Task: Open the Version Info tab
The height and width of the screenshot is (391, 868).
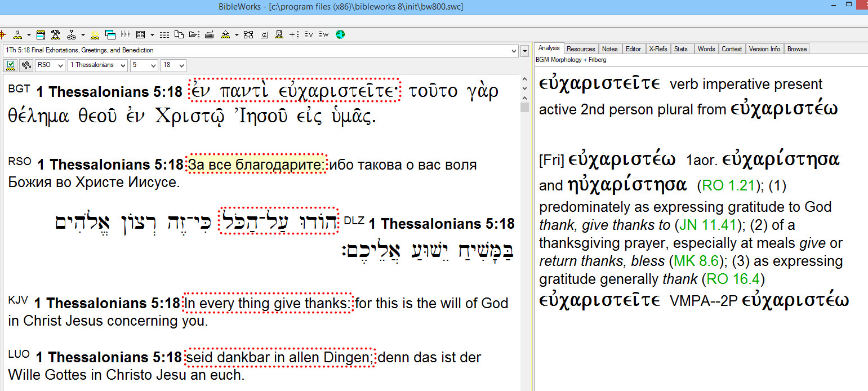Action: tap(764, 49)
